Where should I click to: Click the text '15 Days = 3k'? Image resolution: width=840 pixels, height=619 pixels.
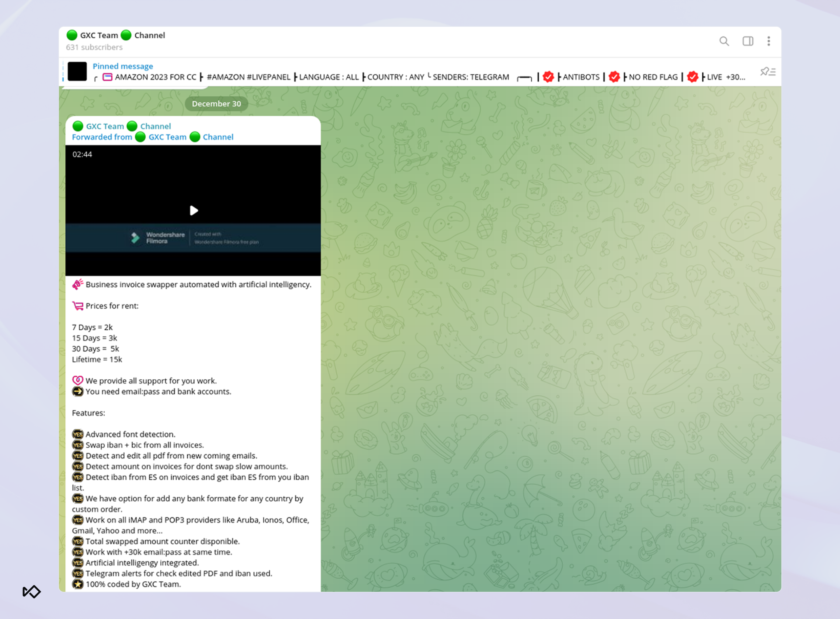[x=94, y=338]
